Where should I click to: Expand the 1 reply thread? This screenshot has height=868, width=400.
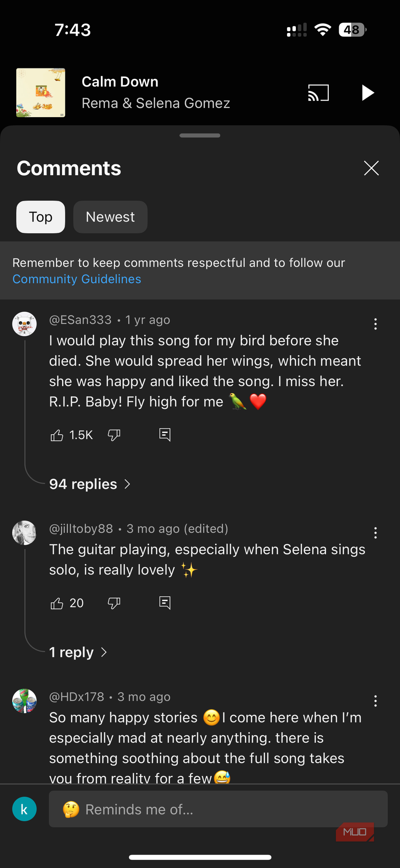(78, 652)
